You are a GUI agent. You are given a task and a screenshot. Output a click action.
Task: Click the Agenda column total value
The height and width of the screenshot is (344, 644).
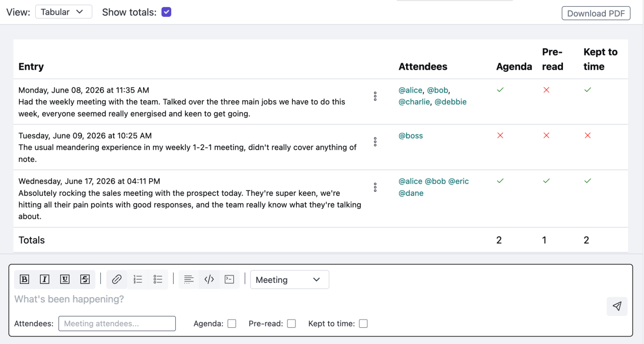click(x=499, y=240)
